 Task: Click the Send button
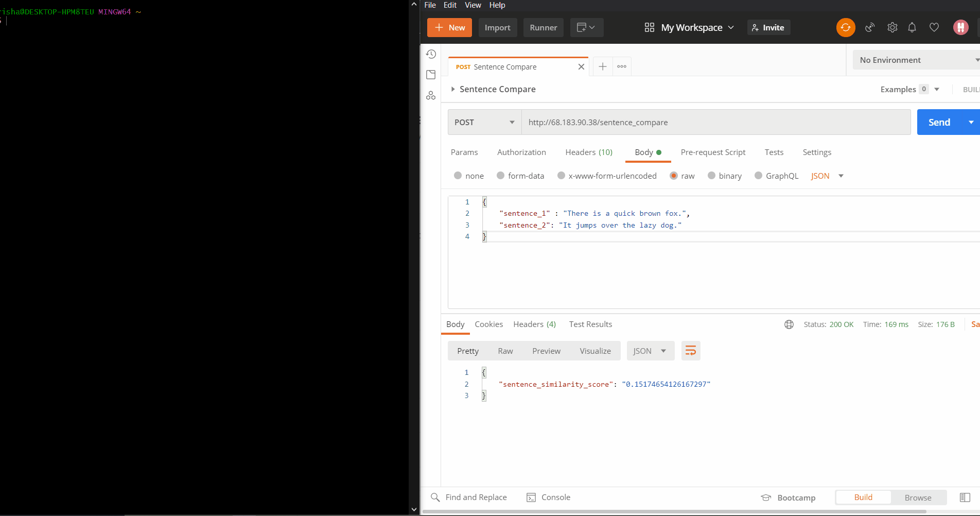click(939, 122)
